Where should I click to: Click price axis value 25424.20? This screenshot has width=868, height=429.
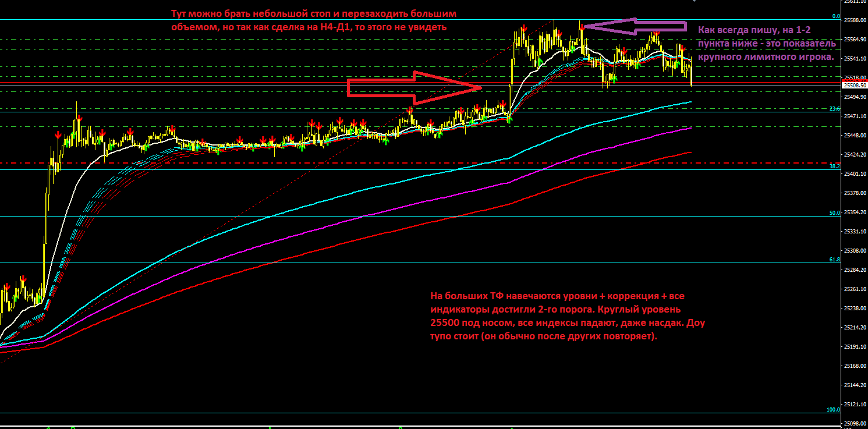[x=854, y=155]
